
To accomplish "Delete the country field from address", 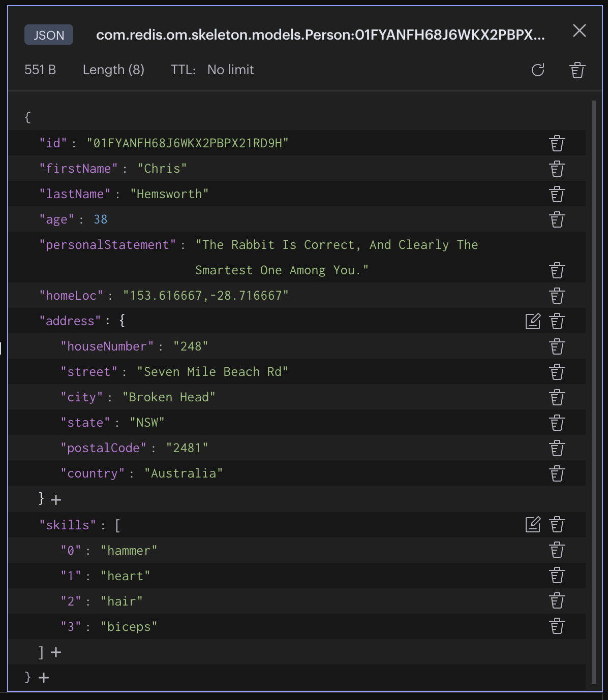I will pos(557,473).
